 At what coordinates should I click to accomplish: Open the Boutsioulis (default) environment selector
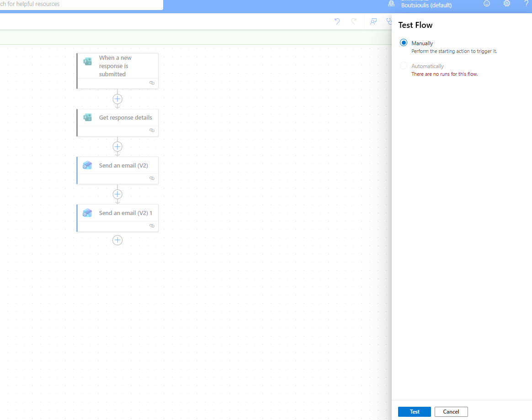426,5
